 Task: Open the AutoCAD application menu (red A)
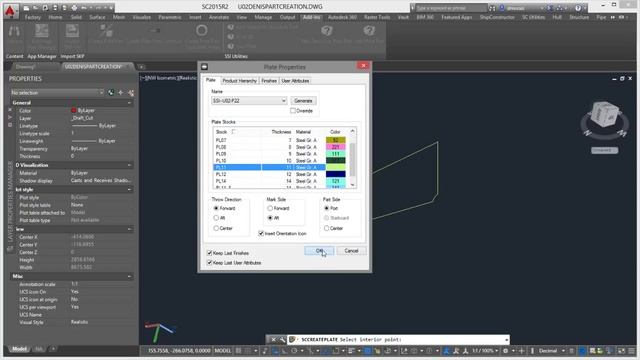(10, 10)
